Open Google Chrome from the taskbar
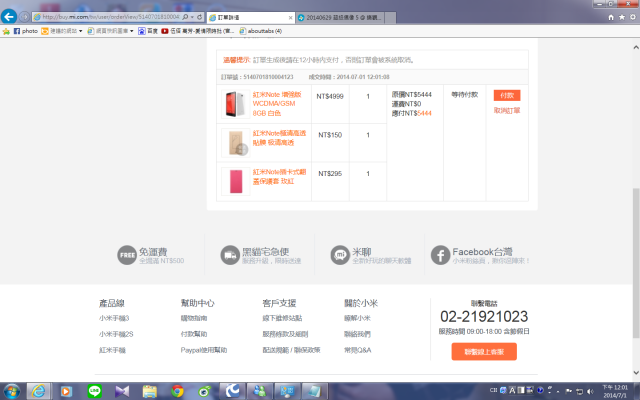 pos(177,391)
